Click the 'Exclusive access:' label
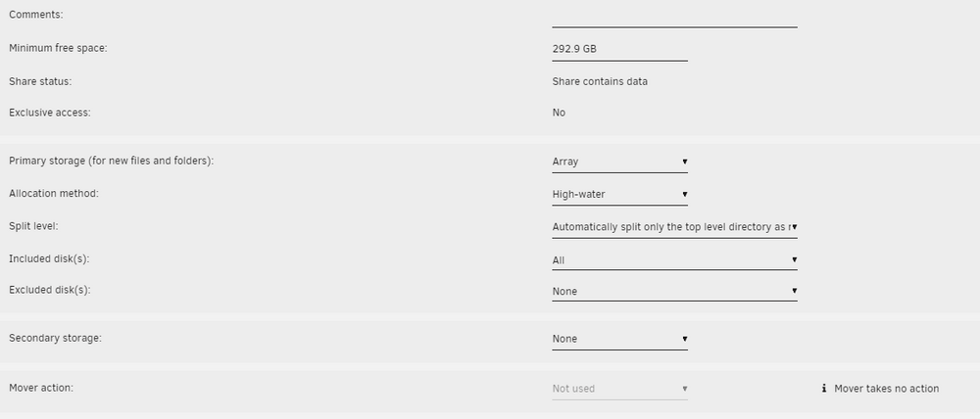Viewport: 980px width, 419px height. (50, 113)
